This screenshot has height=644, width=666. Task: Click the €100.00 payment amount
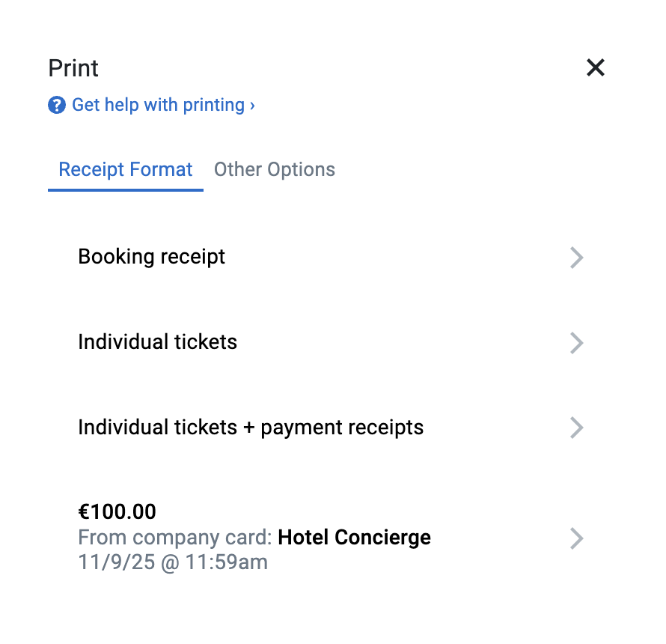[x=117, y=512]
